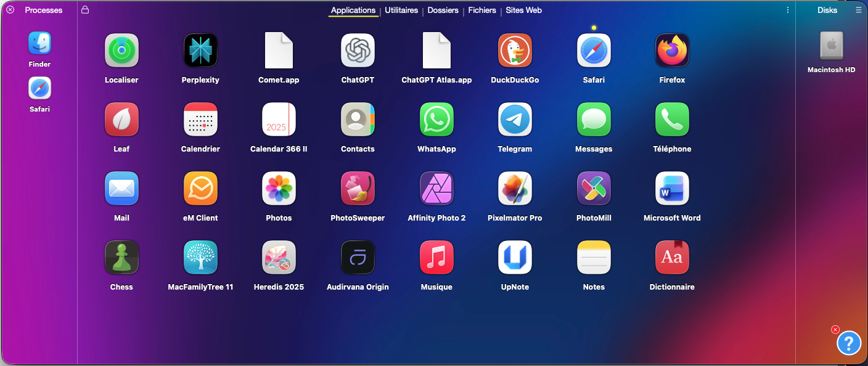Viewport: 868px width, 366px height.
Task: Launch the DuckDuckGo browser
Action: [515, 51]
